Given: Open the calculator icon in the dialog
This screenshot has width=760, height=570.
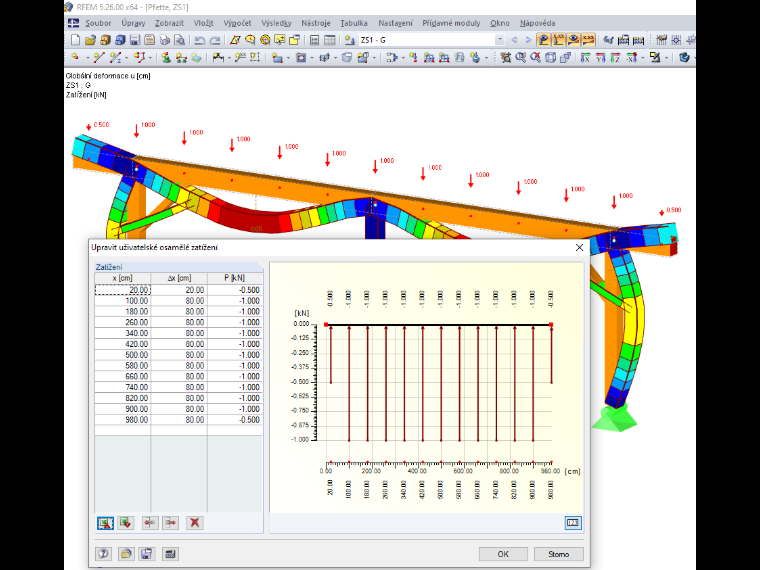Looking at the screenshot, I should (x=170, y=554).
